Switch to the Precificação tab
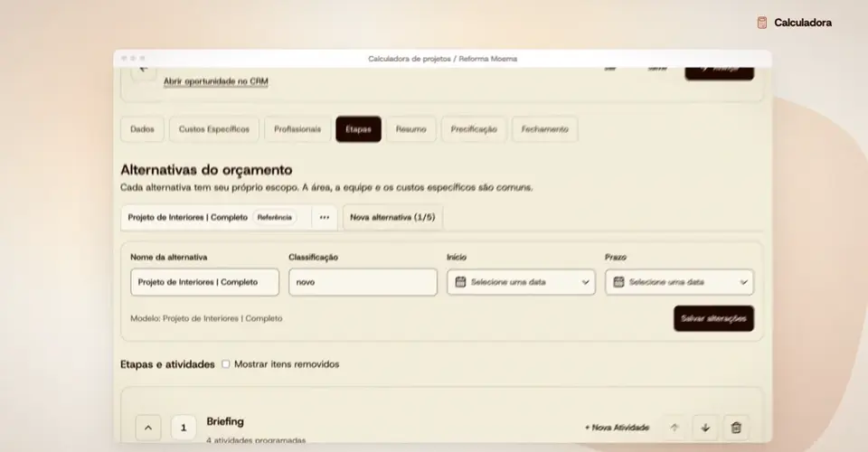Image resolution: width=868 pixels, height=452 pixels. 474,129
